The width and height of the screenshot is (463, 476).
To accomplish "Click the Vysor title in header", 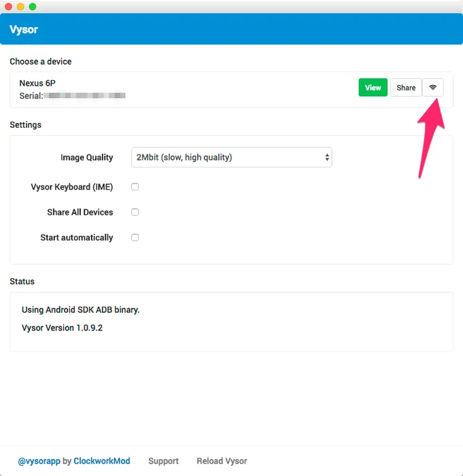I will 24,29.
